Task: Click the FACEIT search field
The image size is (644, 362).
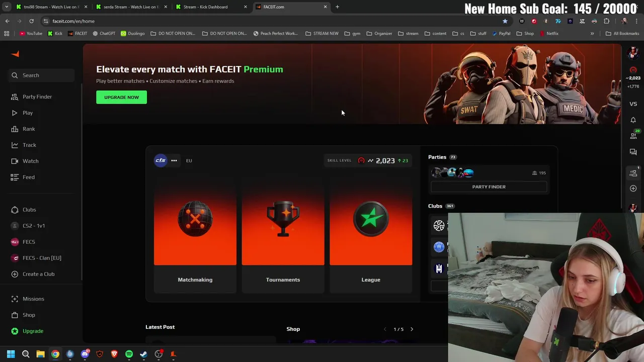Action: (x=42, y=75)
